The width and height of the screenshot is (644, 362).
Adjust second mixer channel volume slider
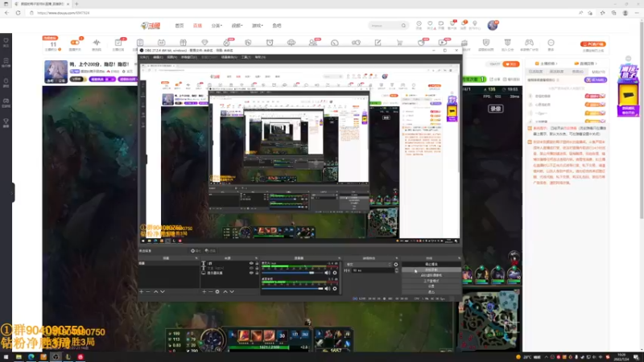coord(292,289)
